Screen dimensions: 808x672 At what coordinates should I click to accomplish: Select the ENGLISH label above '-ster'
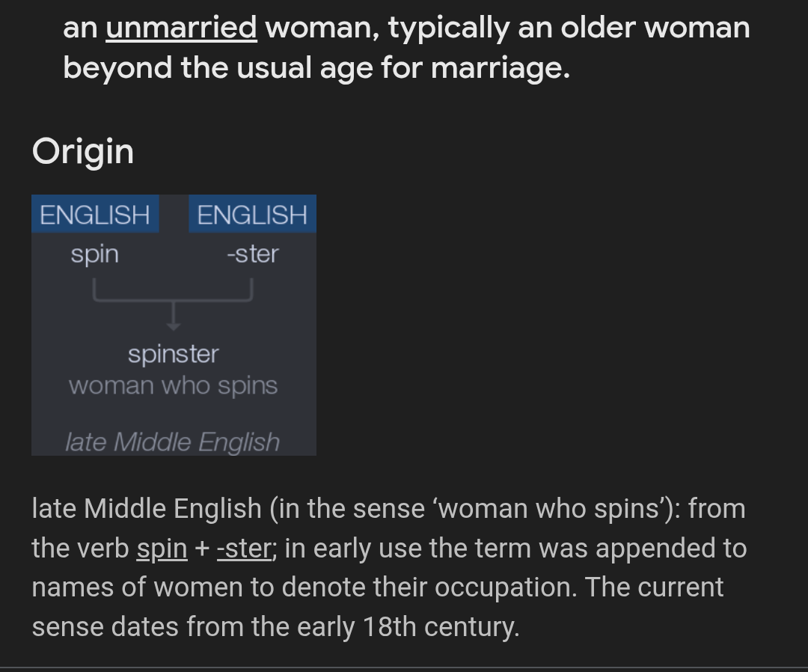253,214
